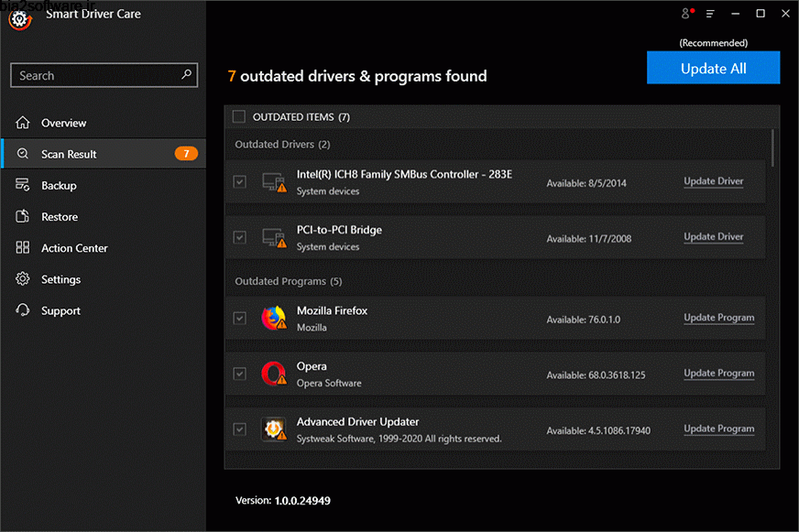The width and height of the screenshot is (799, 532).
Task: Check the Advanced Driver Updater entry
Action: tap(239, 429)
